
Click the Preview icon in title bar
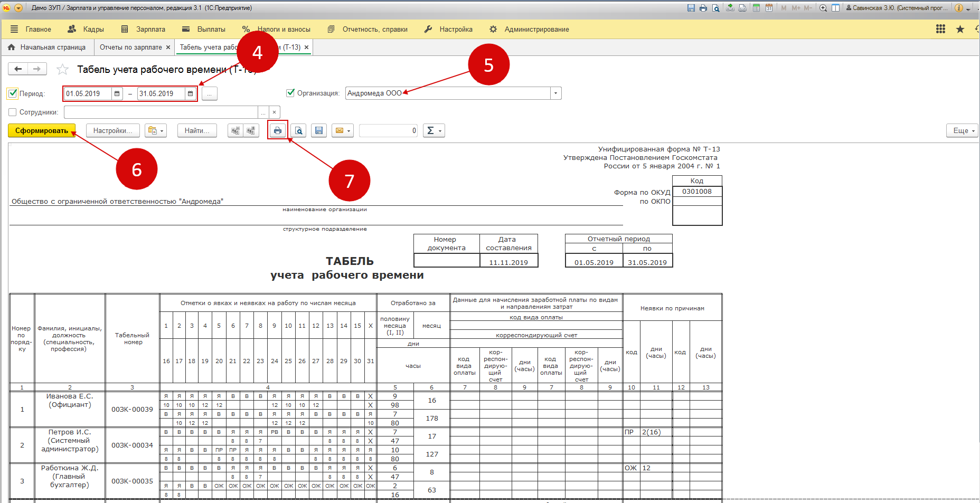point(715,8)
